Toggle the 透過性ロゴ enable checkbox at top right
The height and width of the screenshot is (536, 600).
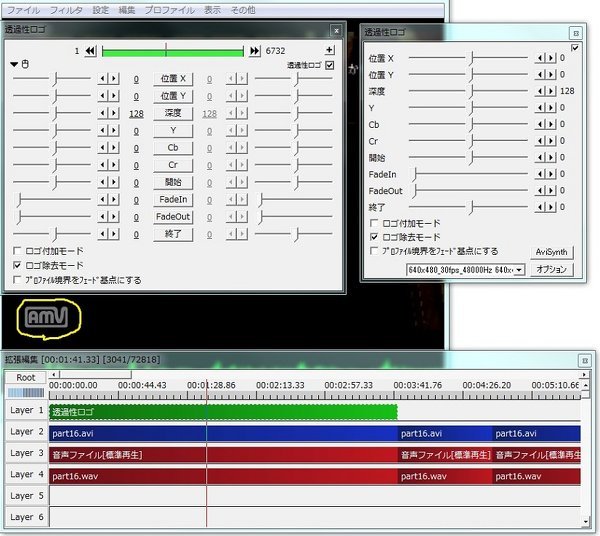(x=330, y=65)
